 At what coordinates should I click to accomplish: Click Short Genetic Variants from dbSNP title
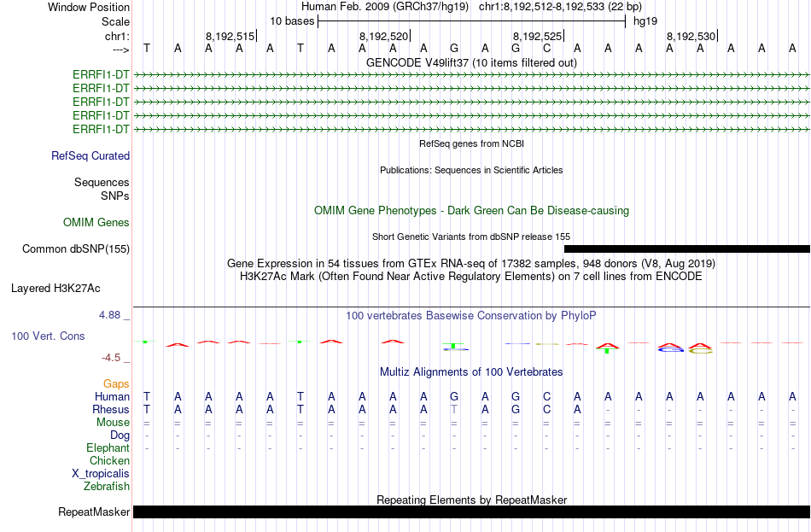(472, 237)
